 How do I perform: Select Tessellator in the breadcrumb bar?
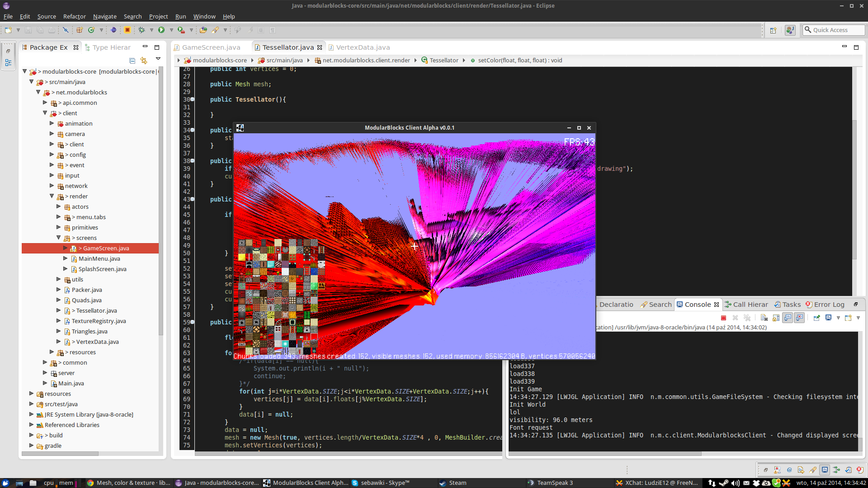[443, 60]
